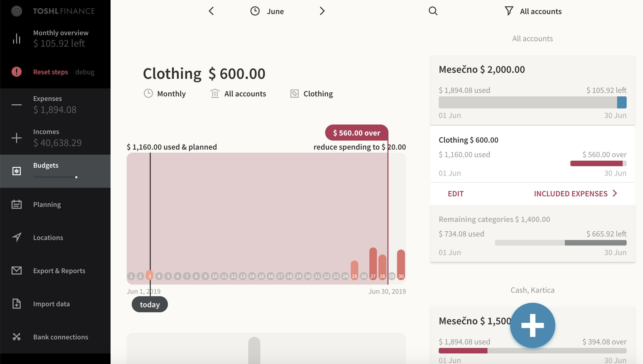
Task: Go to previous month arrow
Action: [211, 11]
